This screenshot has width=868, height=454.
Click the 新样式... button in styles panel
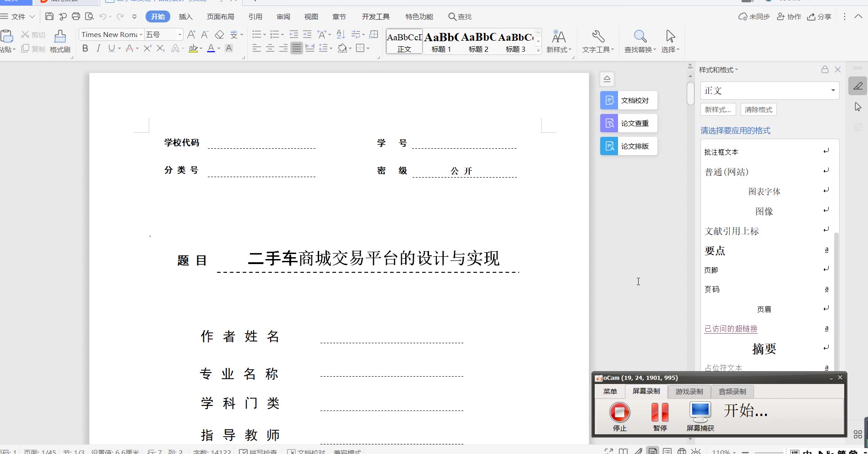[x=717, y=110]
